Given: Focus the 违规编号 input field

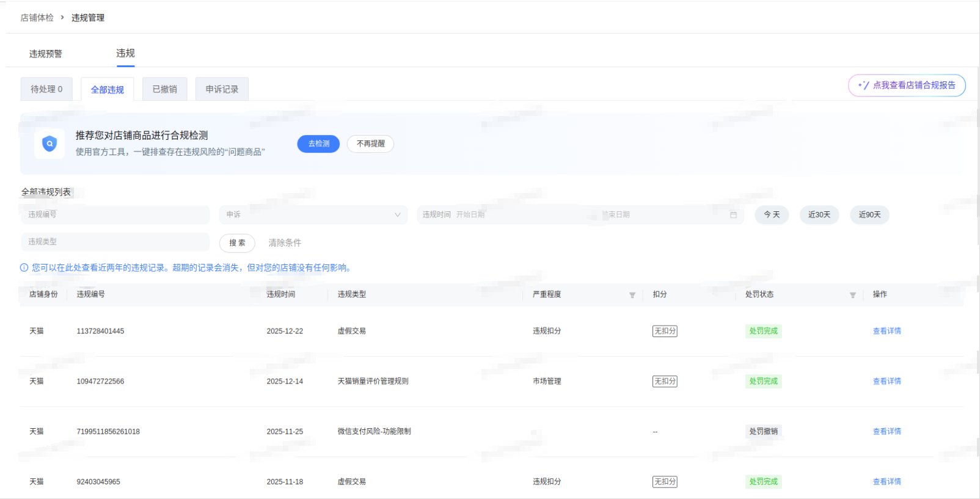Looking at the screenshot, I should (115, 215).
